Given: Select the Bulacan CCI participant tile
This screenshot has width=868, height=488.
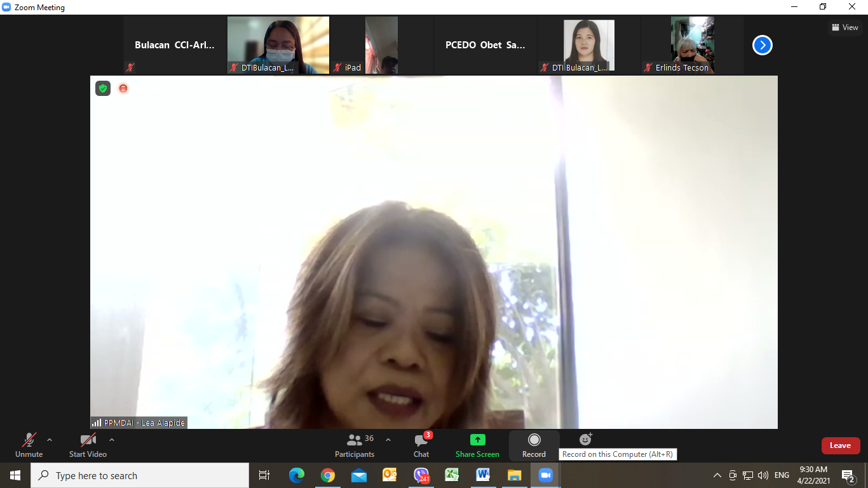Looking at the screenshot, I should pyautogui.click(x=175, y=45).
